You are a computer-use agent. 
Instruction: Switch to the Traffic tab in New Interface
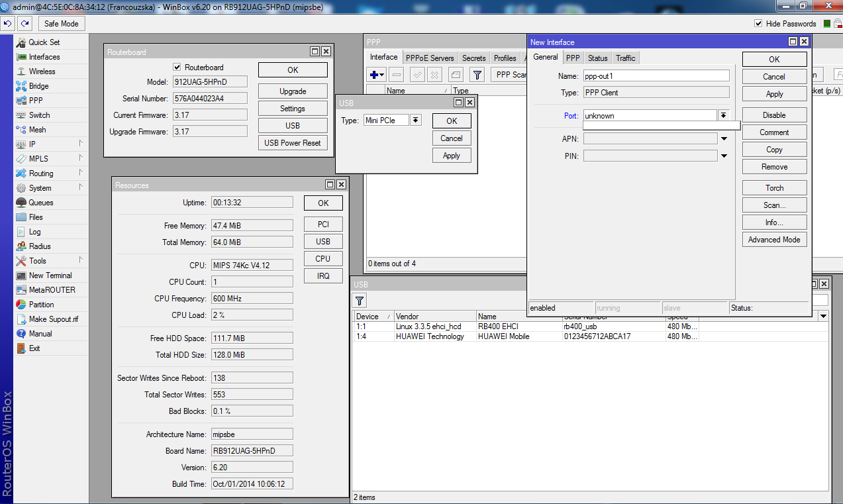point(625,58)
